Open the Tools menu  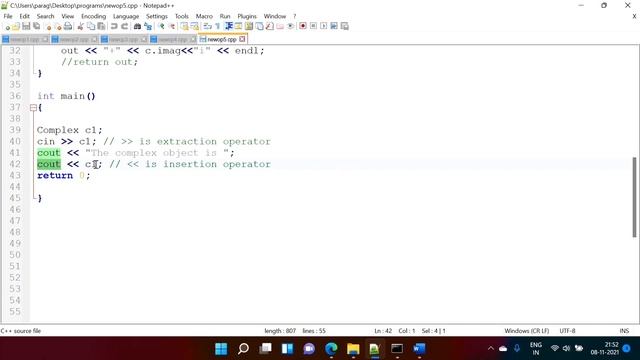182,16
